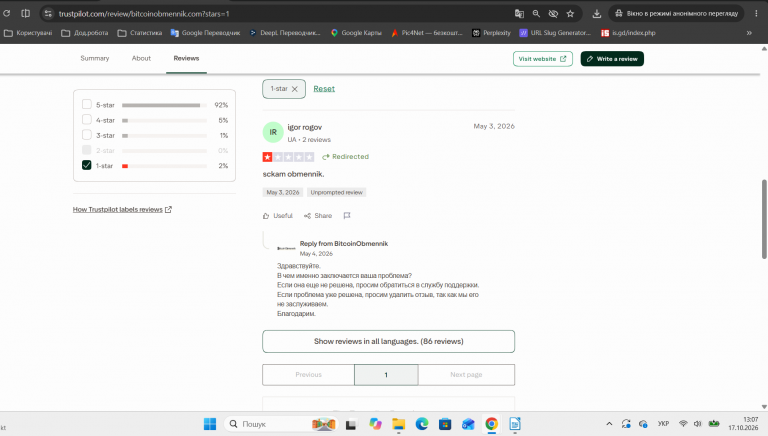Click the one-star rating image
The width and height of the screenshot is (768, 436).
point(288,157)
